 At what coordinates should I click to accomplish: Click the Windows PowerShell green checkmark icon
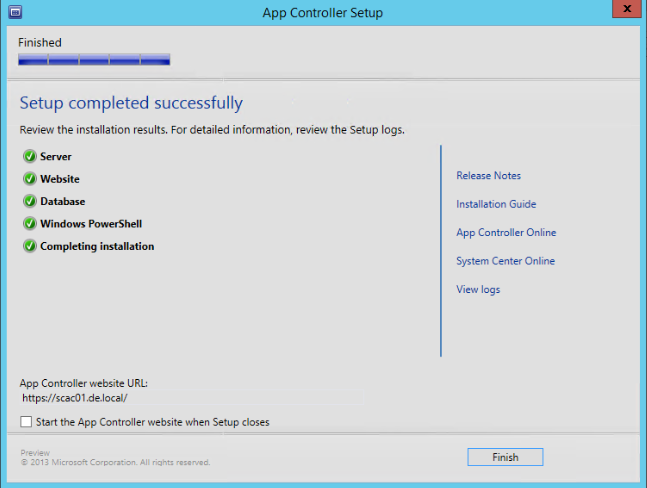(x=29, y=224)
